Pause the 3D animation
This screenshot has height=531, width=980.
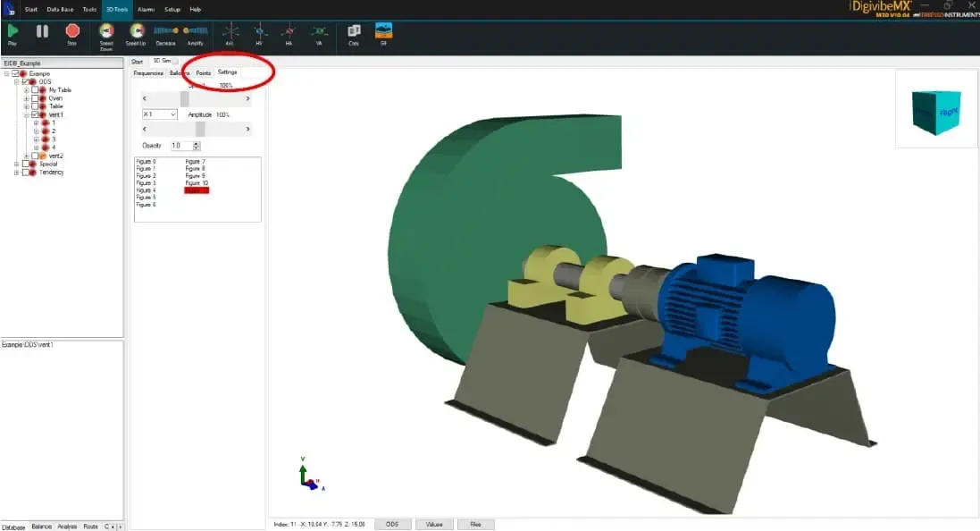click(x=42, y=31)
